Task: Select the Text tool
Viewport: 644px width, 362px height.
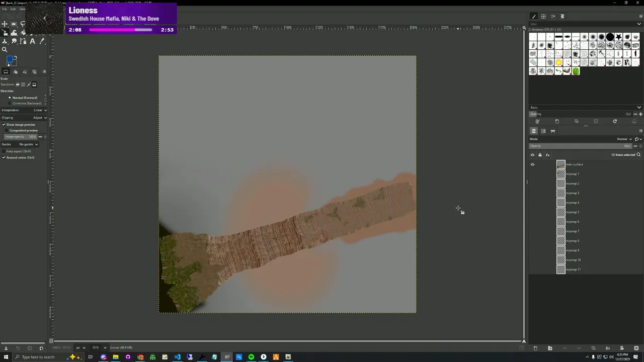Action: click(x=32, y=41)
